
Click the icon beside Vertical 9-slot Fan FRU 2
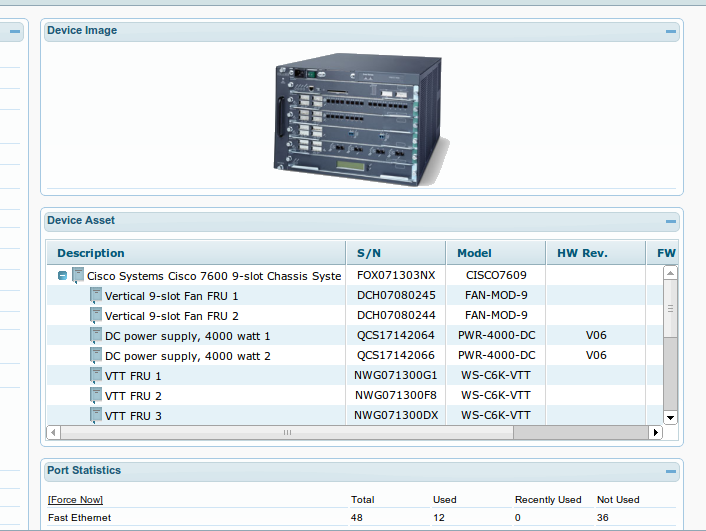95,315
